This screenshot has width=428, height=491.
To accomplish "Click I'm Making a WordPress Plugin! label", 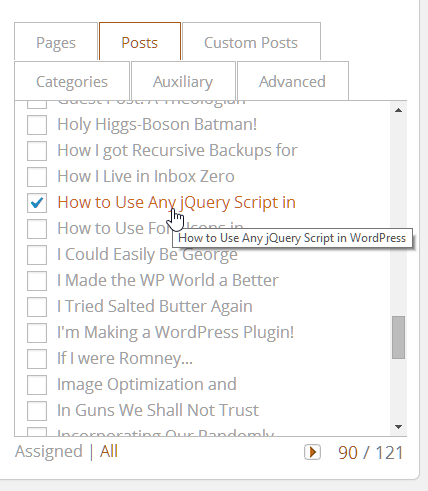I will click(175, 332).
